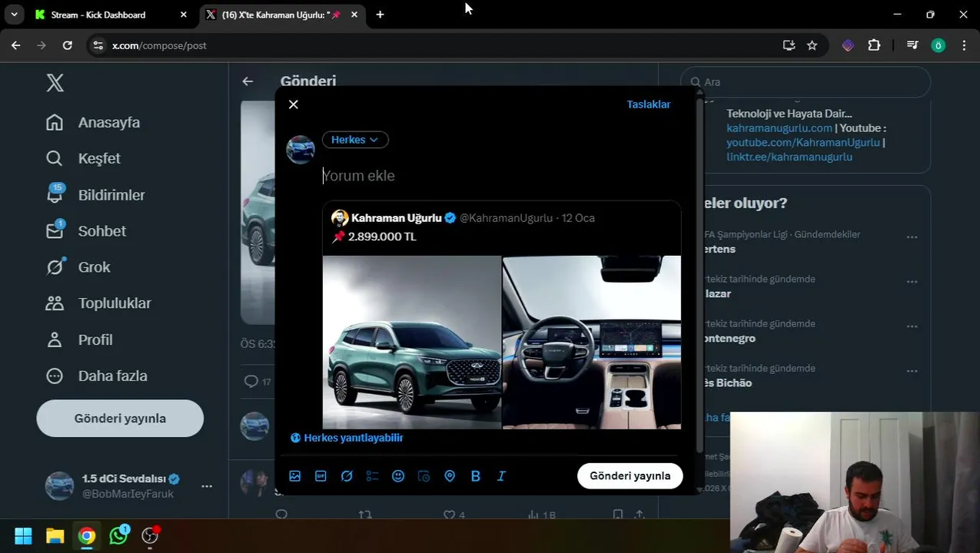The width and height of the screenshot is (980, 553).
Task: Open account menu dots next to 1.5 dCi Sevdalısı
Action: tap(207, 486)
